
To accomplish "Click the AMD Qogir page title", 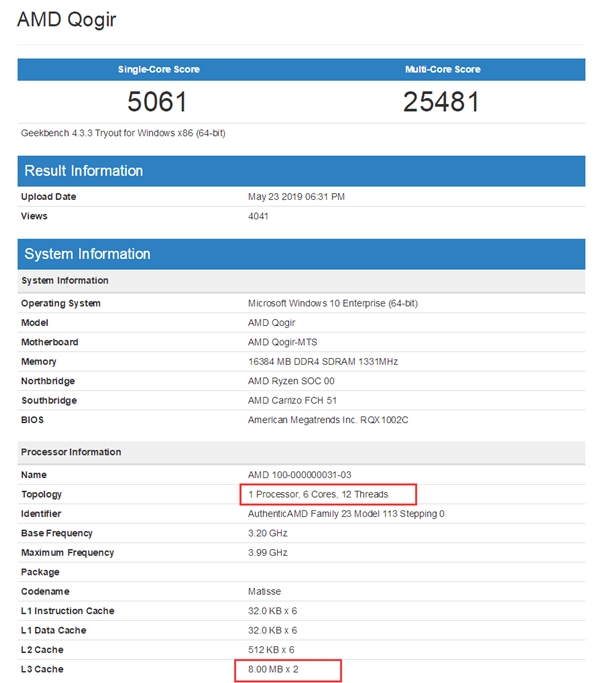I will point(67,20).
